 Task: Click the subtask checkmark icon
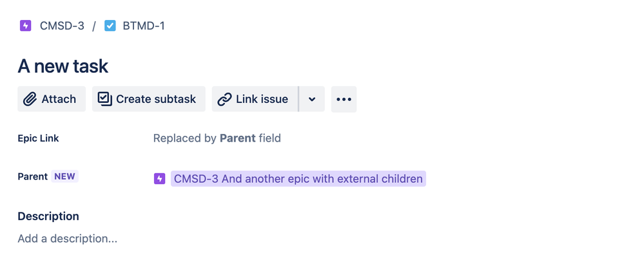tap(104, 99)
